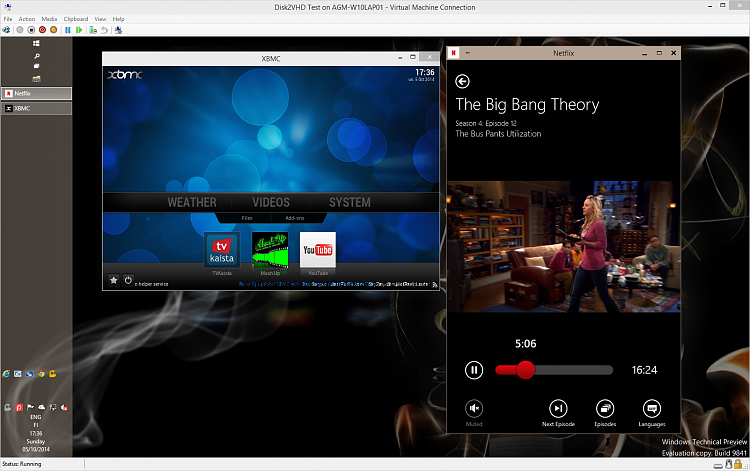The width and height of the screenshot is (750, 471).
Task: Click the Enhanced Session toolbar icon
Action: tap(118, 30)
